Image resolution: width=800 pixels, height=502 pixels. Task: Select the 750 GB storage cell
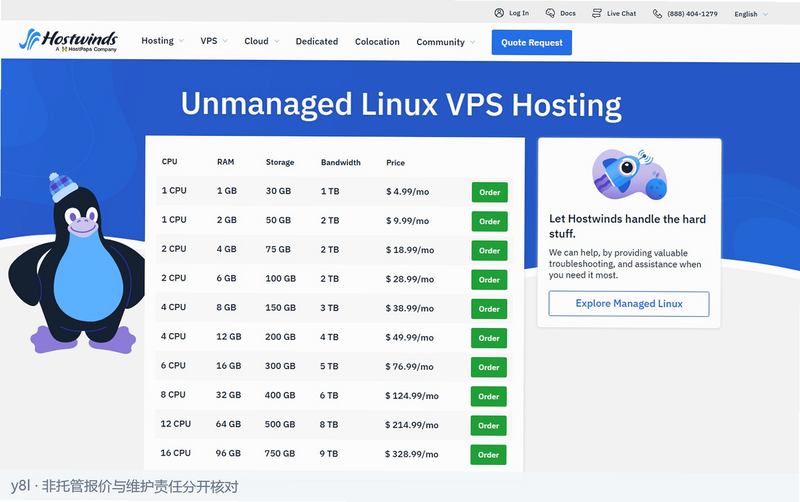(280, 454)
